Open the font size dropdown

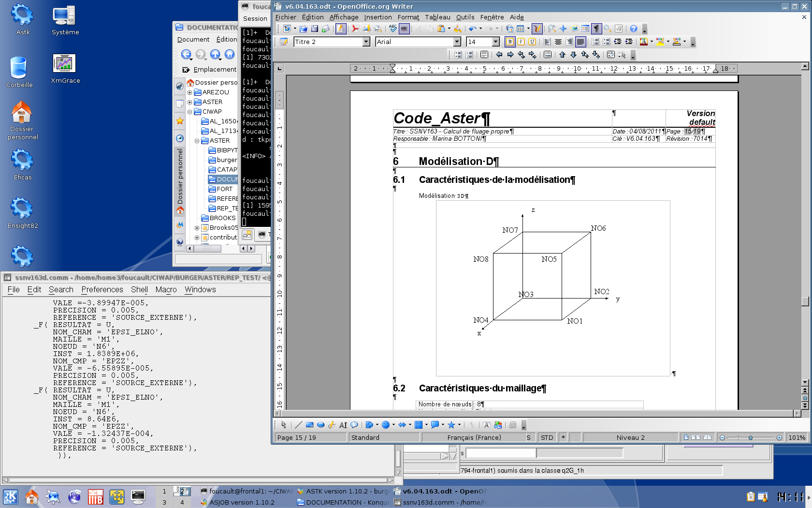point(495,42)
